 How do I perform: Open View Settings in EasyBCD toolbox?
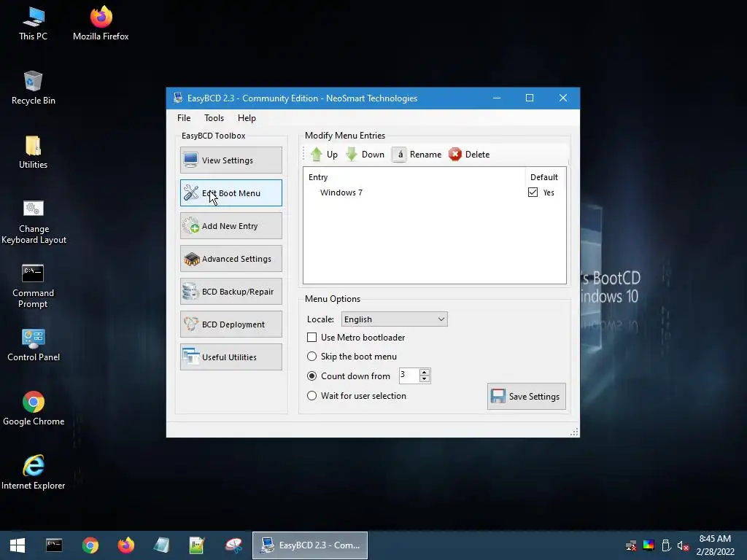[x=231, y=160]
